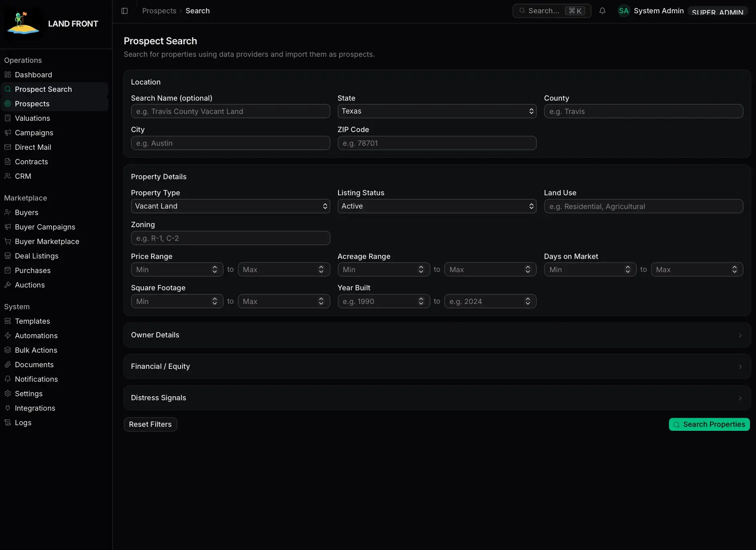
Task: Click the Campaigns megaphone icon in sidebar
Action: (x=8, y=133)
